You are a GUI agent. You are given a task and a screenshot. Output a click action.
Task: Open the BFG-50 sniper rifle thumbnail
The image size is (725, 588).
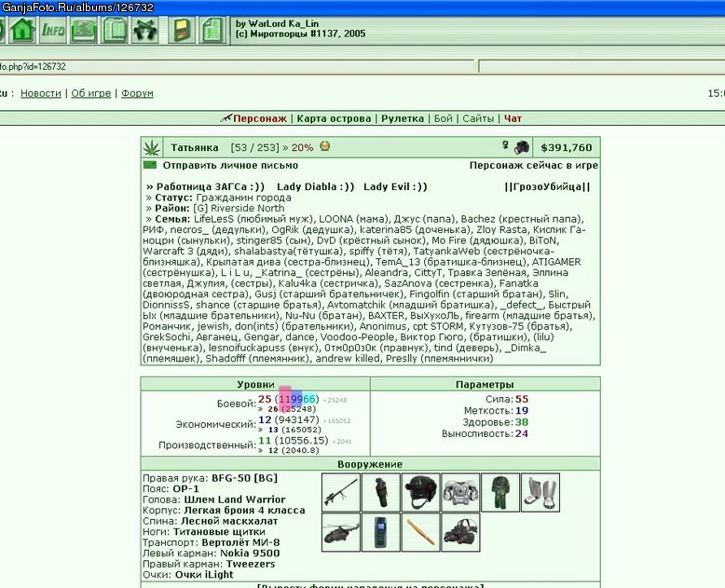coord(341,492)
